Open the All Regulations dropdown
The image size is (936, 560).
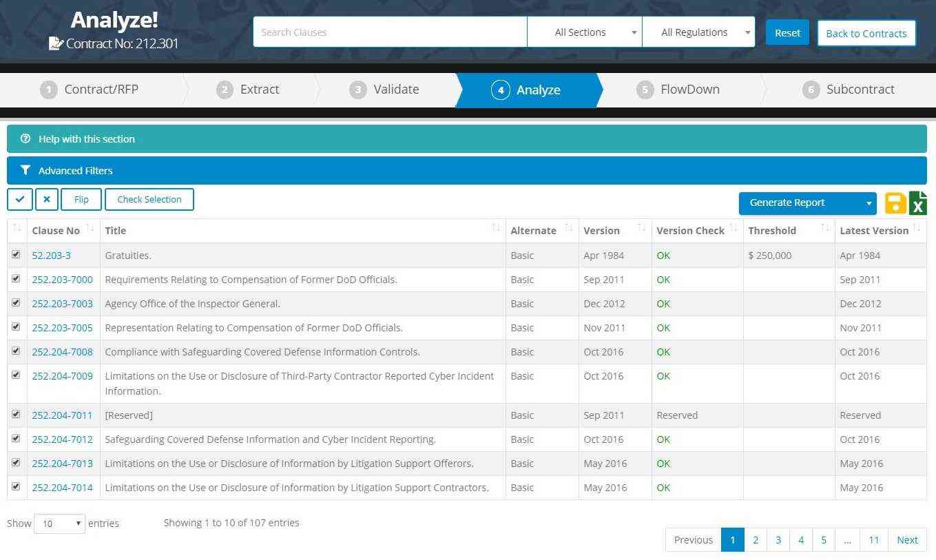[698, 32]
